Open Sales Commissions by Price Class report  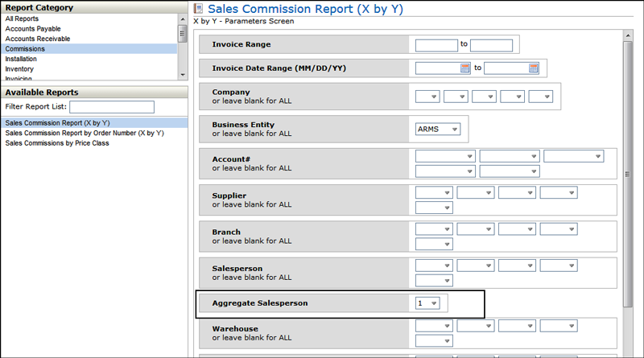(x=56, y=143)
